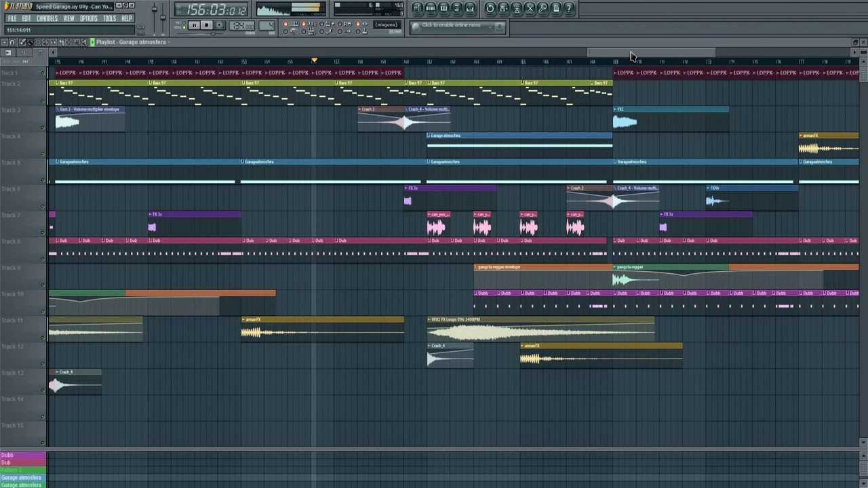The height and width of the screenshot is (488, 868).
Task: Open the pattern number selector beside tempo
Action: click(x=267, y=25)
